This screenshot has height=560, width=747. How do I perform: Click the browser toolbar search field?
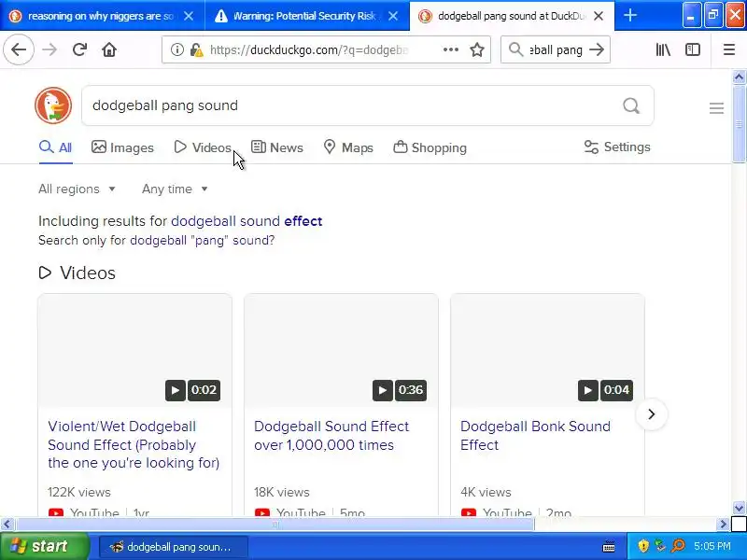[x=556, y=49]
